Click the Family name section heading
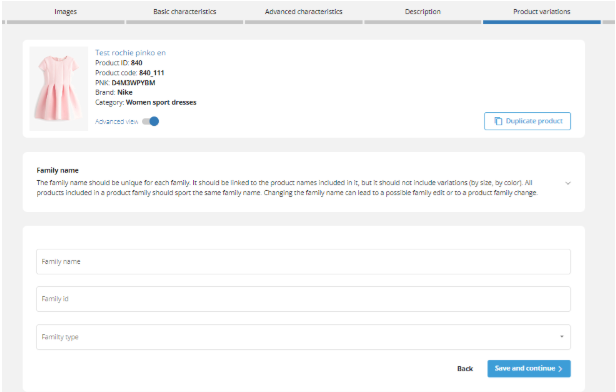 [57, 170]
